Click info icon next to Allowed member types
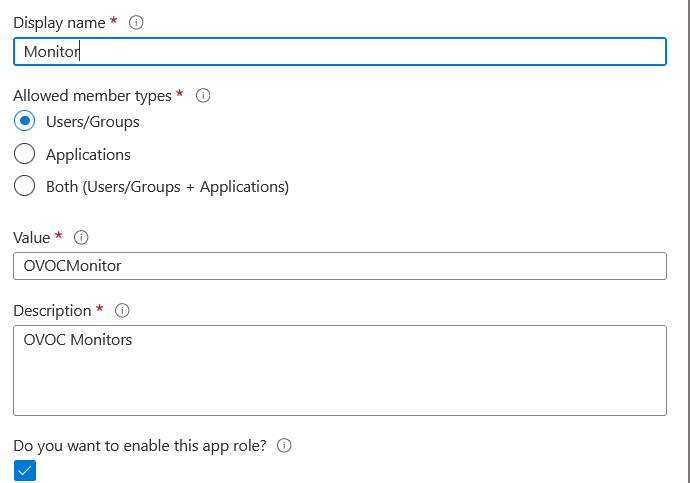 (x=203, y=96)
